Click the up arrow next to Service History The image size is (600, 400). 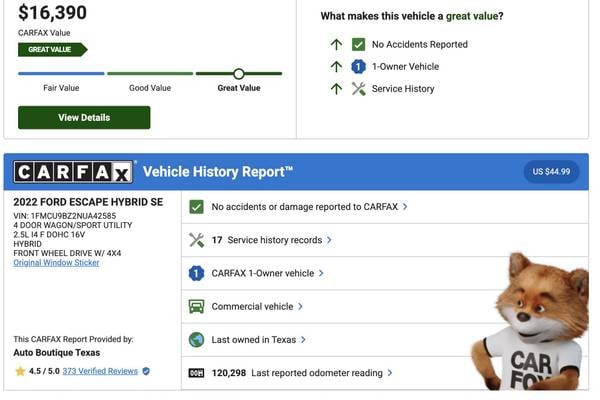[x=336, y=89]
